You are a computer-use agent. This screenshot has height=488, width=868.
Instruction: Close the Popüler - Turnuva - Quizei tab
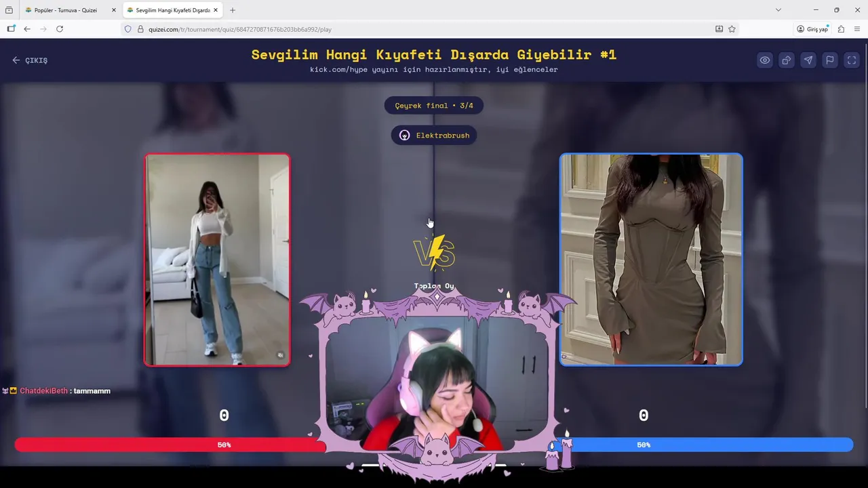[114, 10]
